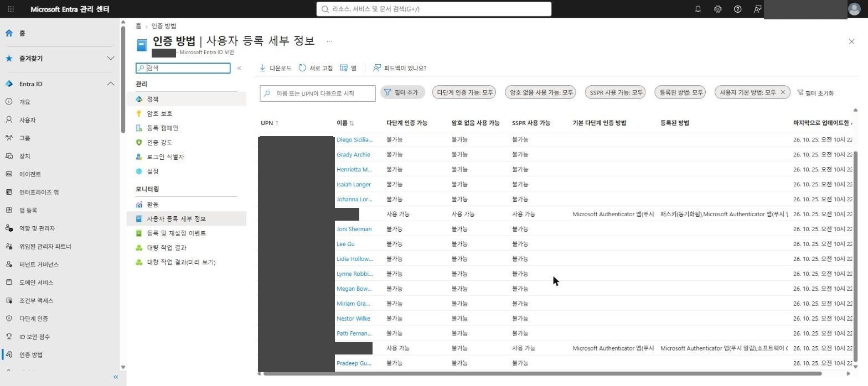Open 사용자 in sidebar
The width and height of the screenshot is (868, 386).
27,120
